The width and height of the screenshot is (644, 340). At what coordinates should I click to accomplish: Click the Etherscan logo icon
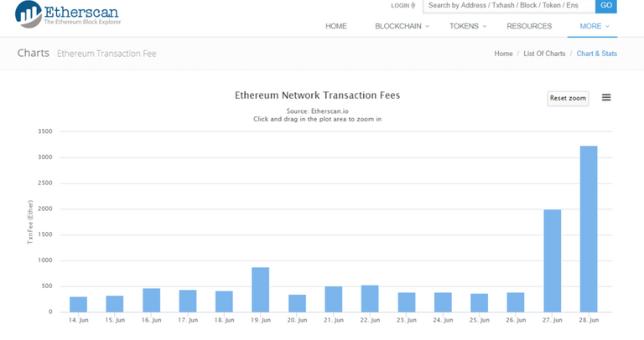click(27, 13)
